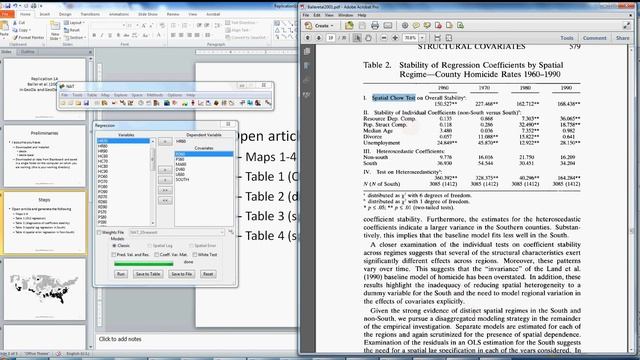Open file icon in Acrobat toolbar
Image resolution: width=640 pixels, height=360 pixels.
point(349,26)
